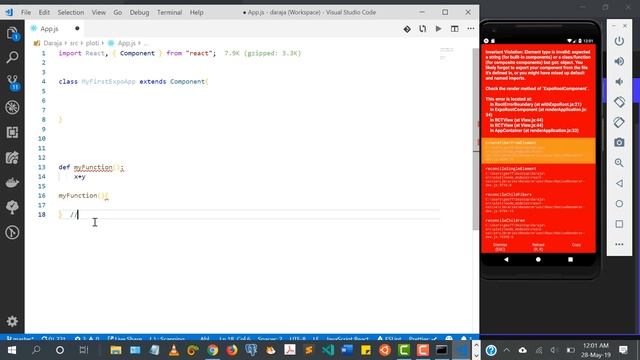Viewport: 640px width, 360px height.
Task: Open the Help menu
Action: coord(196,12)
